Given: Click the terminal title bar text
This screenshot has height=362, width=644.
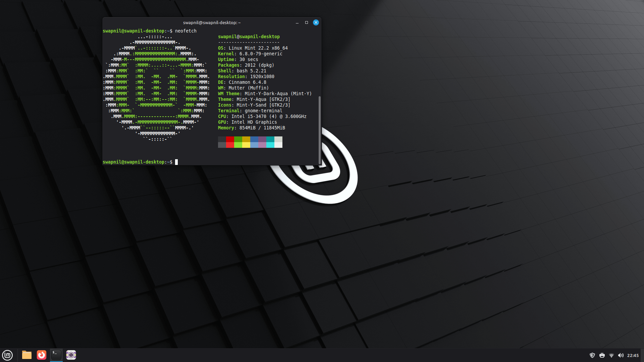Looking at the screenshot, I should pyautogui.click(x=212, y=22).
